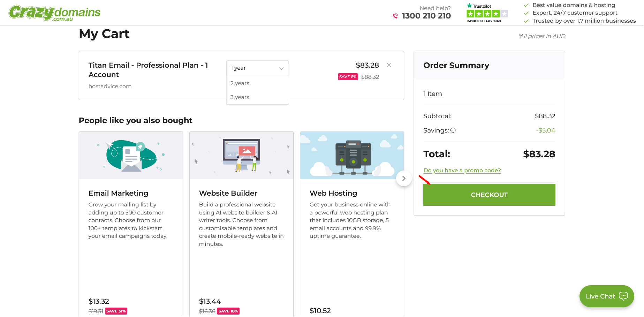Open the 1 year term dropdown
Image resolution: width=644 pixels, height=317 pixels.
pyautogui.click(x=257, y=68)
